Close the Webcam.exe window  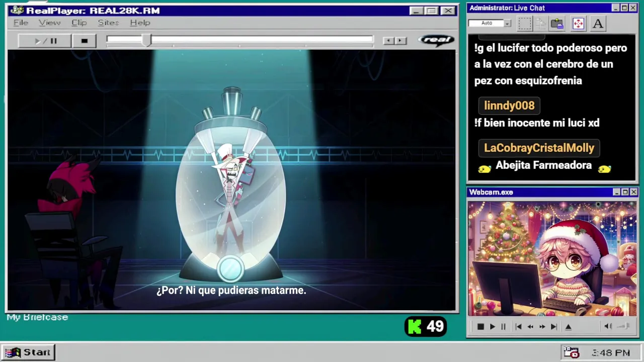click(x=633, y=192)
